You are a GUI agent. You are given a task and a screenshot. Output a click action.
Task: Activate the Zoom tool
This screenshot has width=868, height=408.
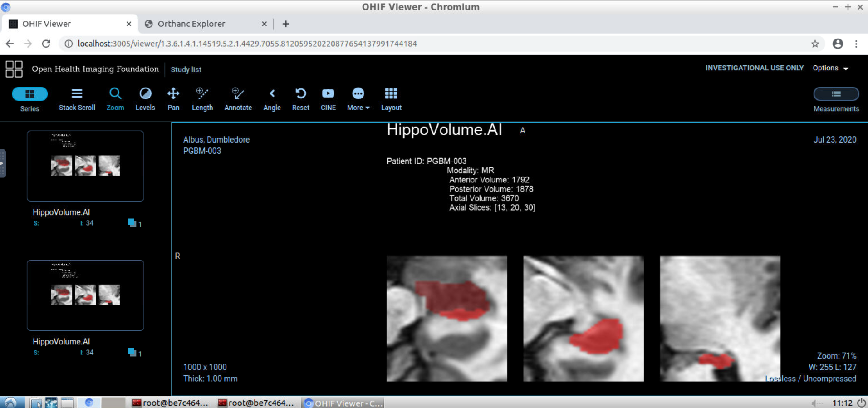[x=115, y=99]
